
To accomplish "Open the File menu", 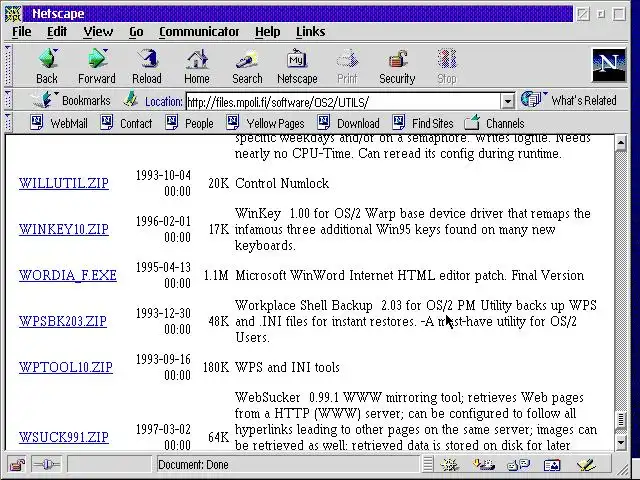I will pyautogui.click(x=22, y=32).
